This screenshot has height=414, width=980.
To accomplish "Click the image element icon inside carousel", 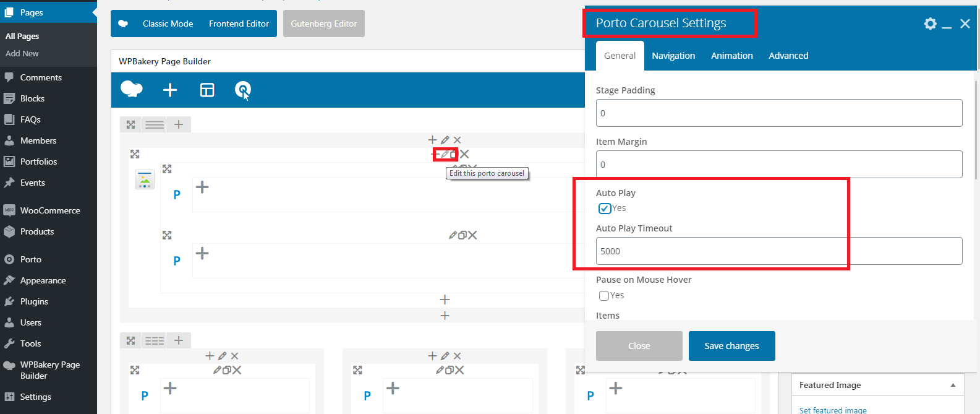I will click(145, 179).
